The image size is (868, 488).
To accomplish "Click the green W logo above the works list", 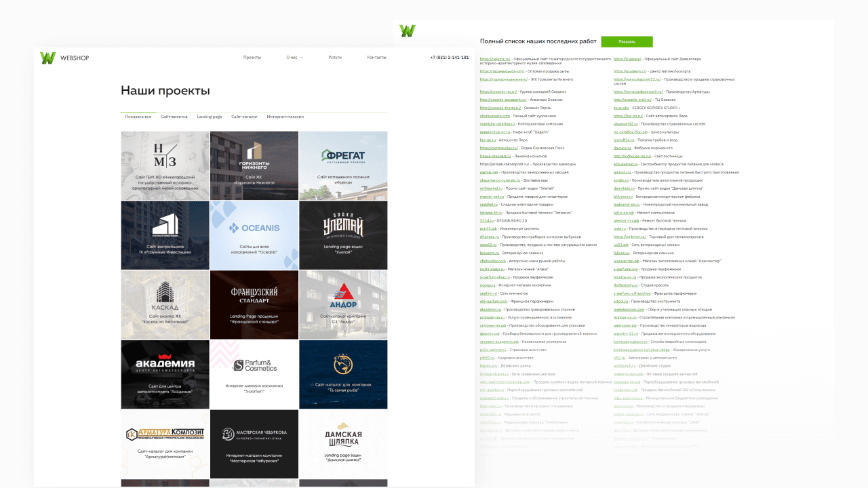I will 408,31.
